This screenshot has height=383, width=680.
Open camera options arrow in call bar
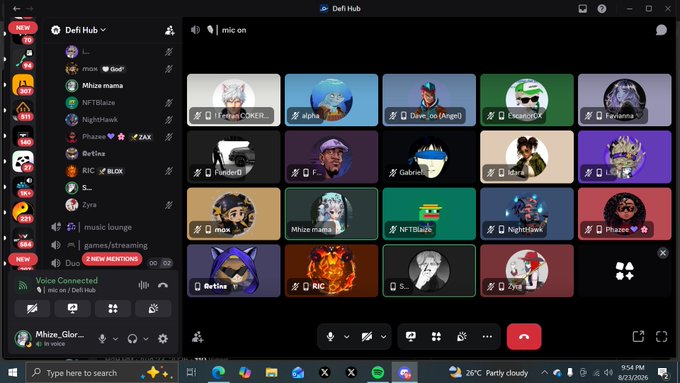383,337
